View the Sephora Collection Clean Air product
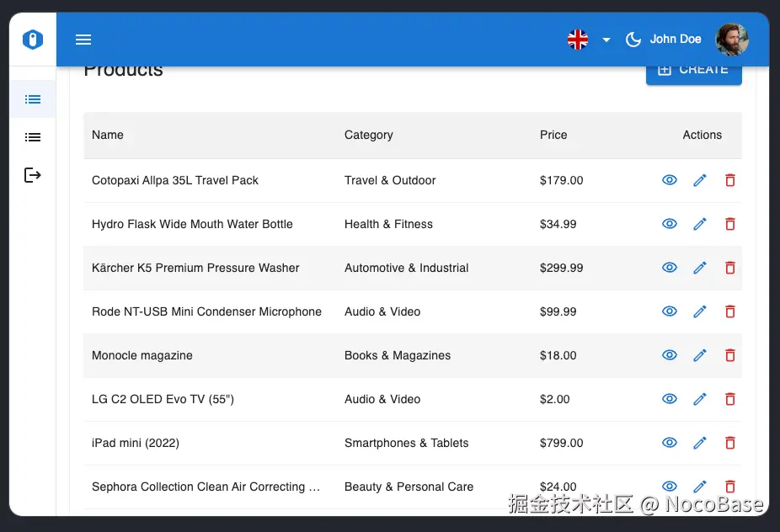The width and height of the screenshot is (780, 532). (x=670, y=487)
